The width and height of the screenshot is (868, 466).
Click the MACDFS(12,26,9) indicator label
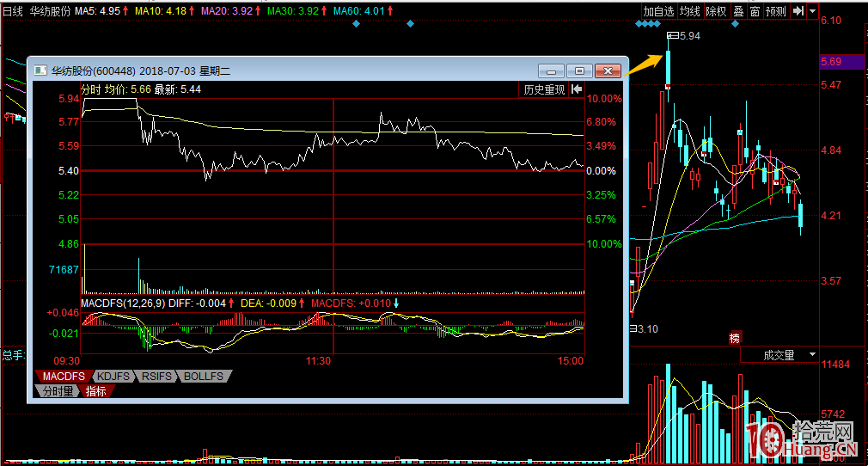click(x=122, y=304)
